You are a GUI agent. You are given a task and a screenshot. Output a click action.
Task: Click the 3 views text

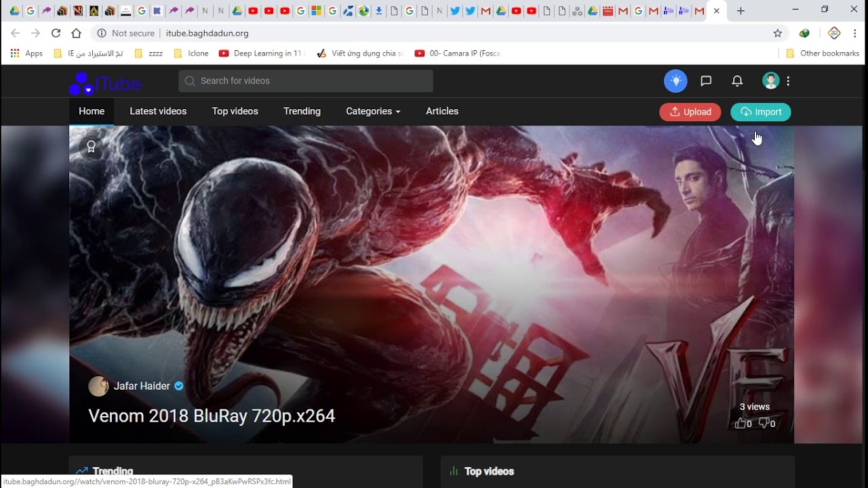coord(755,407)
